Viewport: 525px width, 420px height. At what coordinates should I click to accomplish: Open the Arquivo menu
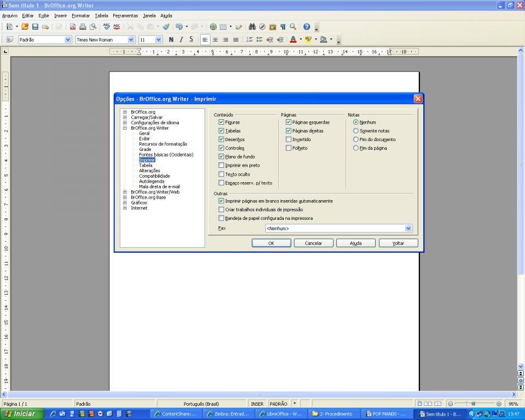10,15
